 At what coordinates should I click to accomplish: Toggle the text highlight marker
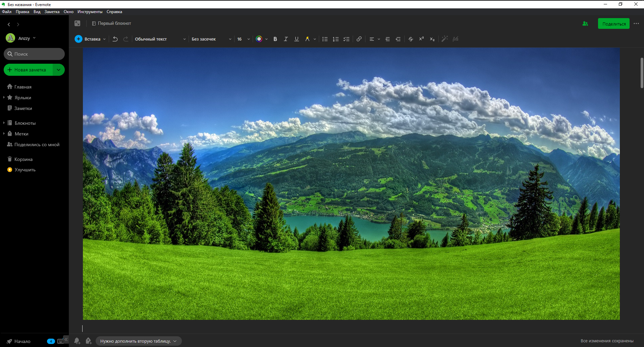(x=308, y=39)
